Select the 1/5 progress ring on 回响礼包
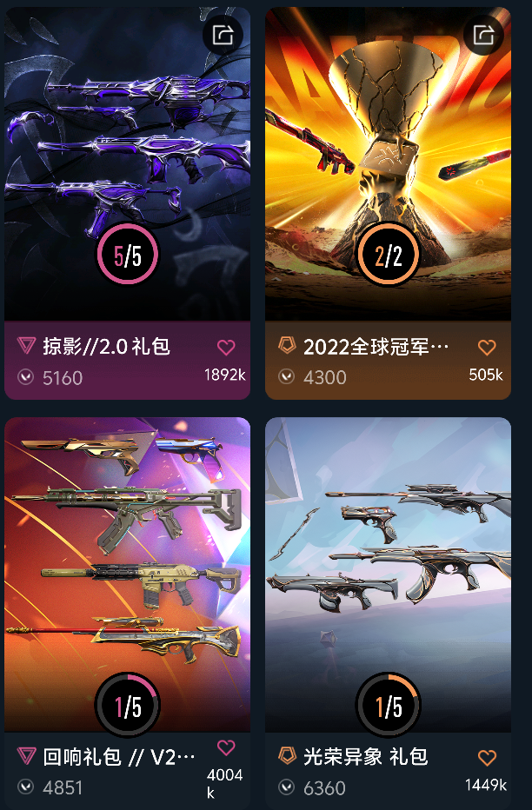532x810 pixels. (x=128, y=705)
